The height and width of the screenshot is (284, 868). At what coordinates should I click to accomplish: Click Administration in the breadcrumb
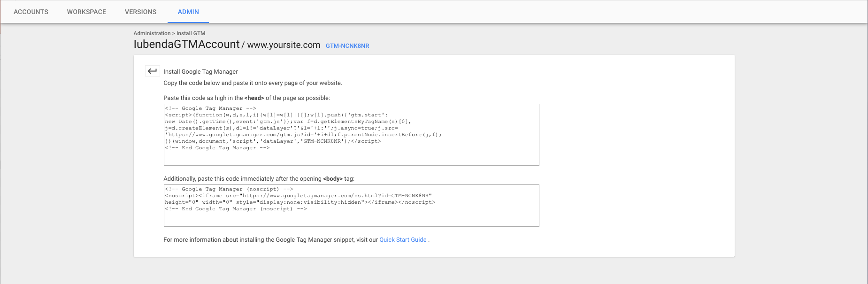click(152, 33)
